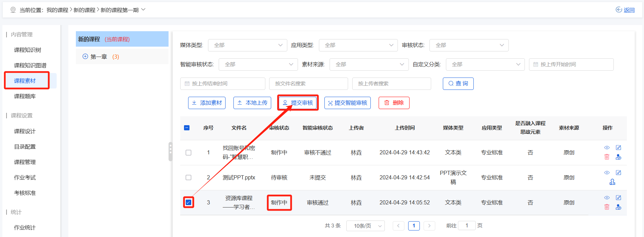Viewport: 644px width, 237px height.
Task: Preview row 1 file with the eye icon
Action: [x=607, y=147]
